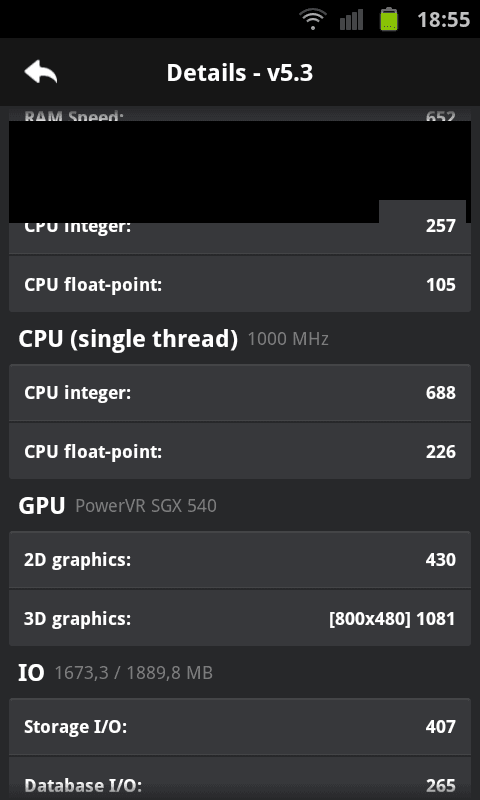
Task: Select the Database I/O row
Action: [240, 778]
